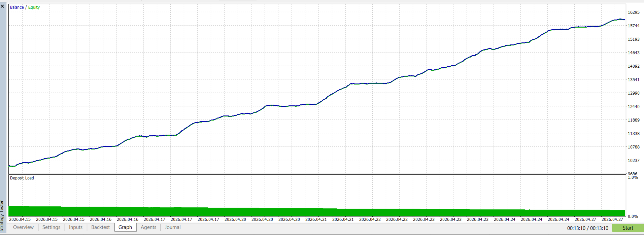The width and height of the screenshot is (644, 235).
Task: Click the Balance legend label
Action: click(x=17, y=7)
